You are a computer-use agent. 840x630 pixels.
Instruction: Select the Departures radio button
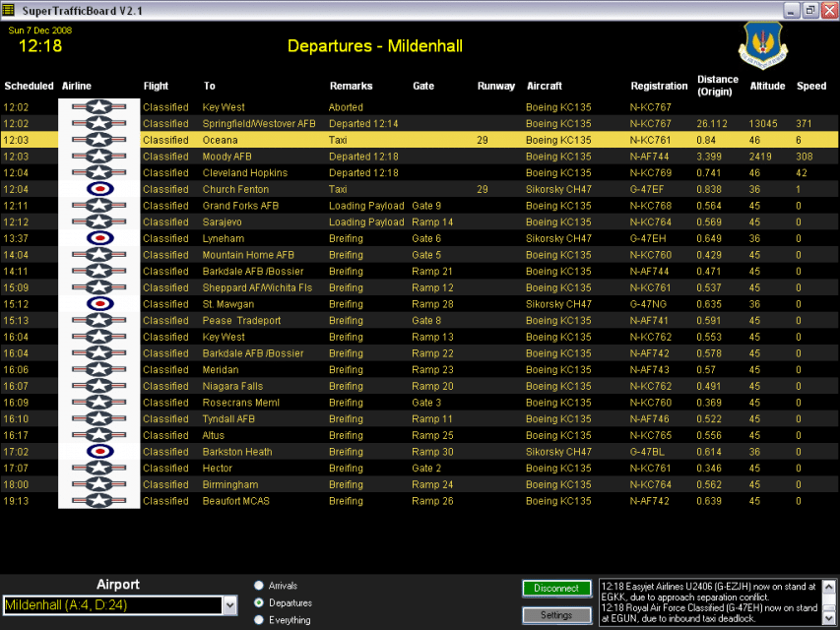click(x=259, y=602)
